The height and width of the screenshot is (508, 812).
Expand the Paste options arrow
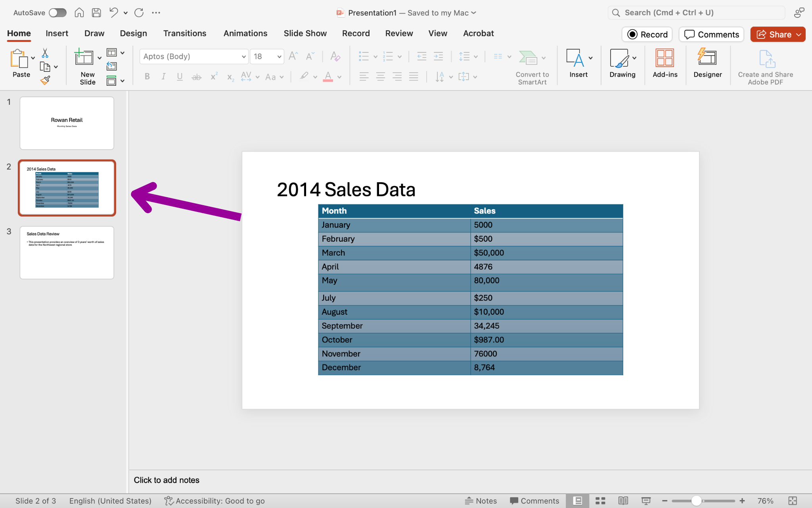33,58
